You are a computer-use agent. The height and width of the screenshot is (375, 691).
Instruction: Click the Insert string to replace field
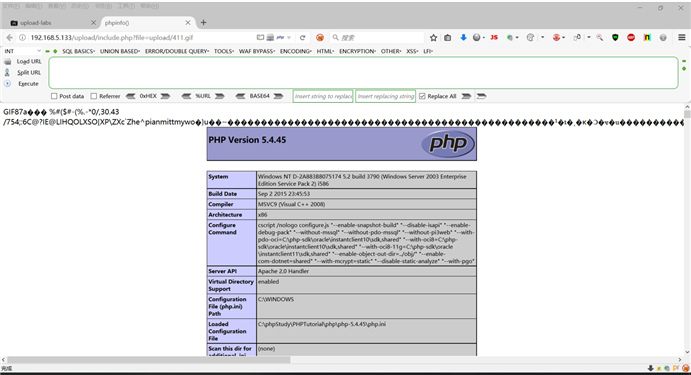(x=323, y=96)
